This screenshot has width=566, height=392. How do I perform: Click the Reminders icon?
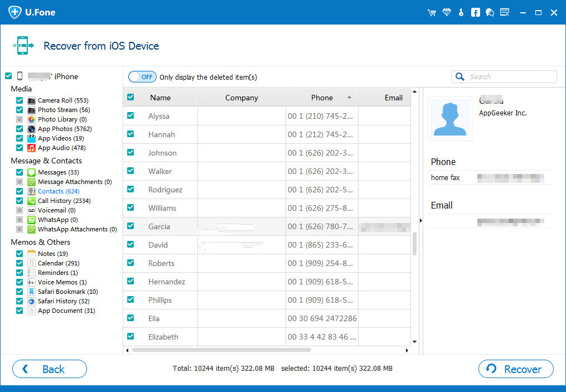click(31, 273)
